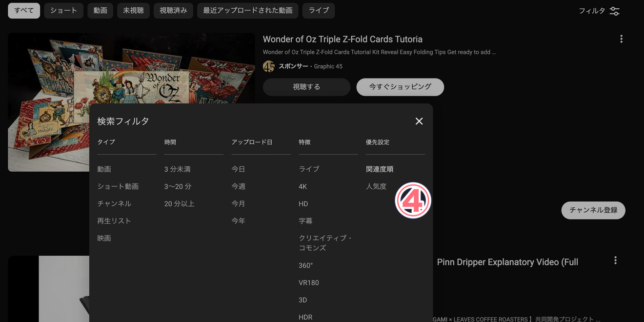Filter by the 3D feature
The width and height of the screenshot is (644, 322).
[x=303, y=300]
